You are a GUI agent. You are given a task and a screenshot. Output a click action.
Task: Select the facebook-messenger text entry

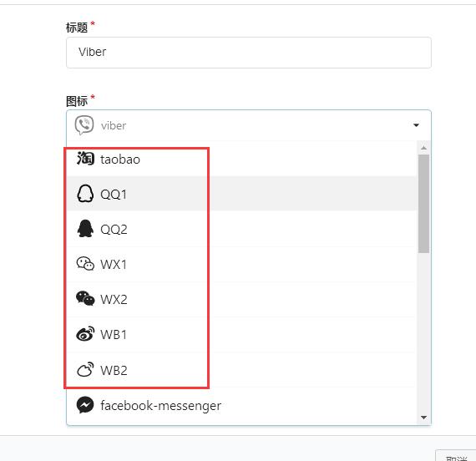[161, 405]
